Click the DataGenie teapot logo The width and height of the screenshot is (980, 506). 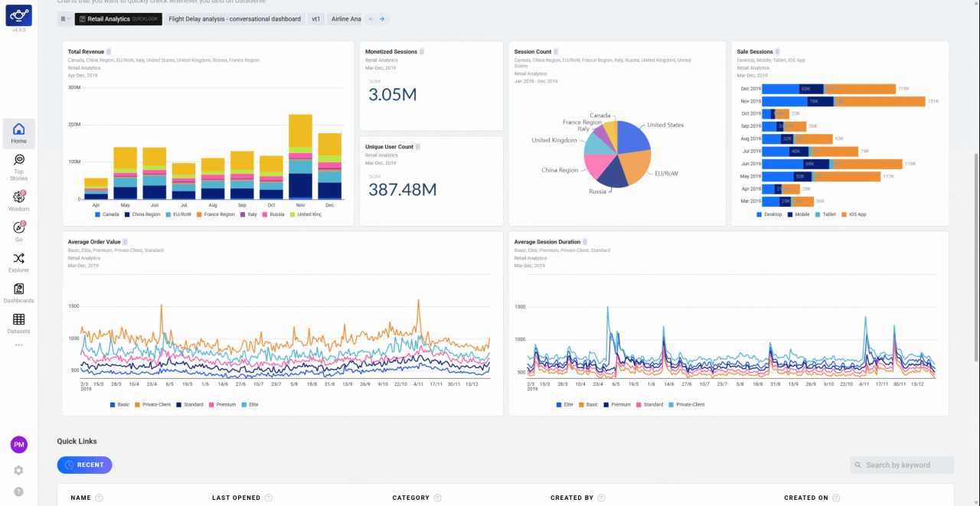pyautogui.click(x=18, y=15)
